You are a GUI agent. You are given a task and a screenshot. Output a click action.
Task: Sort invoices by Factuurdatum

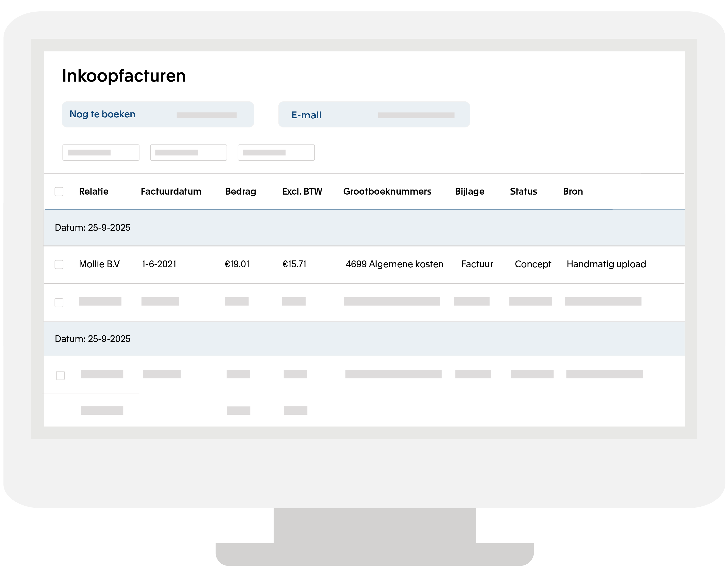coord(171,191)
